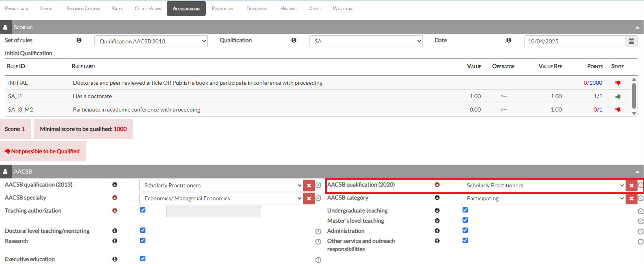The height and width of the screenshot is (264, 644).
Task: Click the Not possible to be Qualified status
Action: pyautogui.click(x=43, y=151)
